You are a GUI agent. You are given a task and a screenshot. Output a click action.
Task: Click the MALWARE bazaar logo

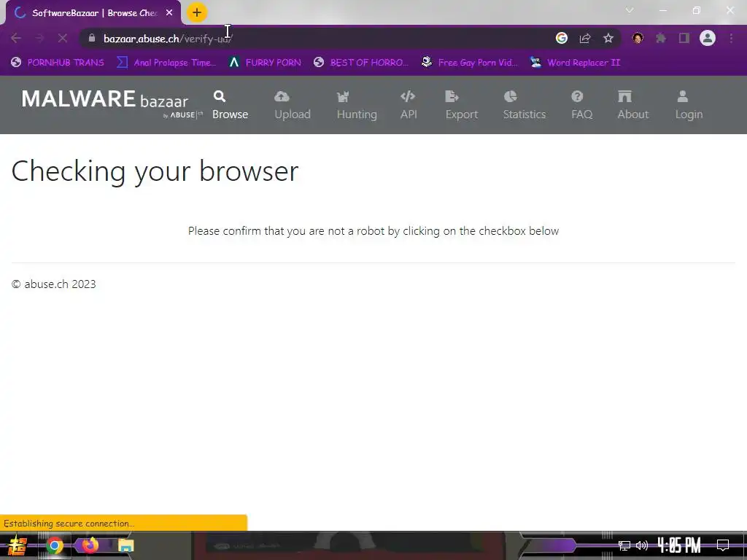tap(112, 103)
